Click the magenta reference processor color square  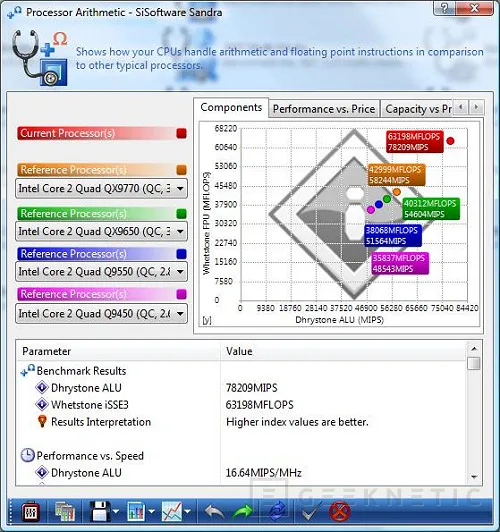pos(181,294)
